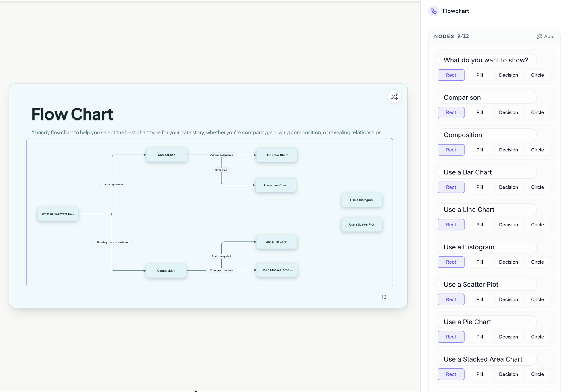Image resolution: width=568 pixels, height=392 pixels.
Task: Click the Flowchart panel icon
Action: (433, 11)
